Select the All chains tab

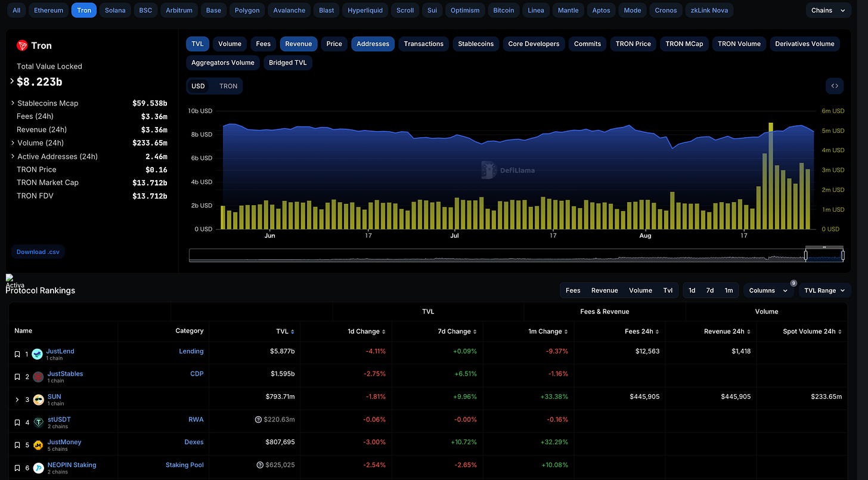[x=16, y=10]
